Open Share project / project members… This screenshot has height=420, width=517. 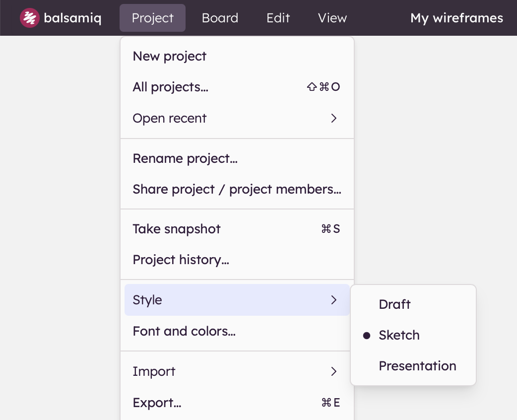click(237, 189)
